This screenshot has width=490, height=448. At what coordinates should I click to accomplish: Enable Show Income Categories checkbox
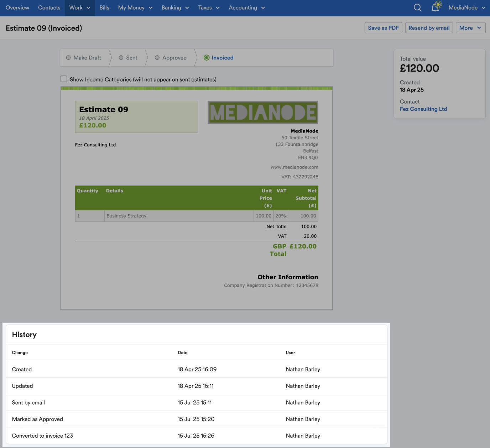tap(64, 79)
